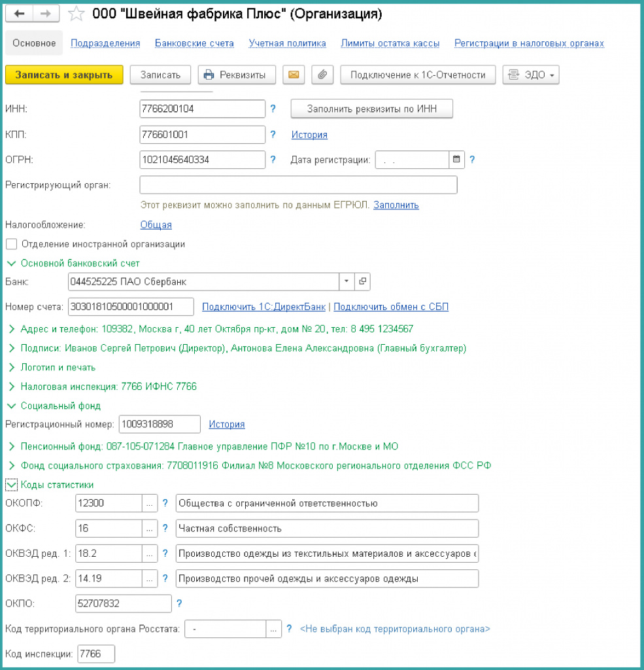Open КПП История link
This screenshot has height=670, width=644.
[309, 135]
